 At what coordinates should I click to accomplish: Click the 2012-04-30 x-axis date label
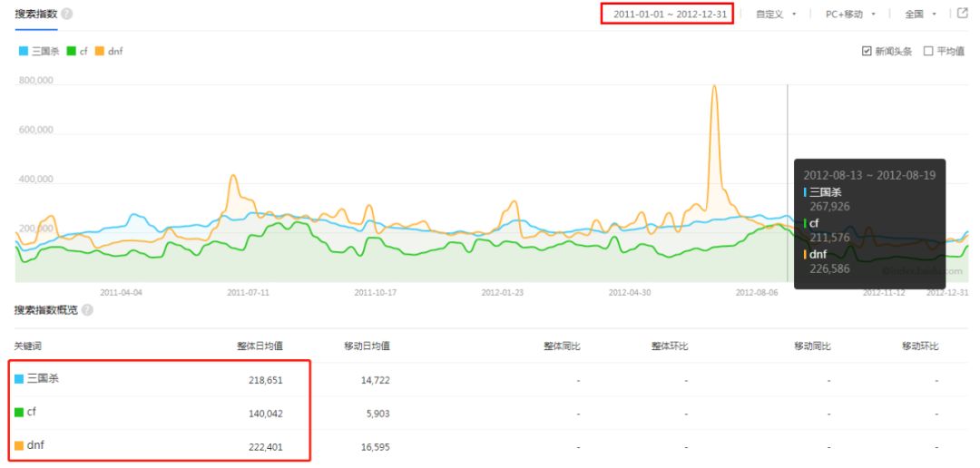tap(630, 292)
